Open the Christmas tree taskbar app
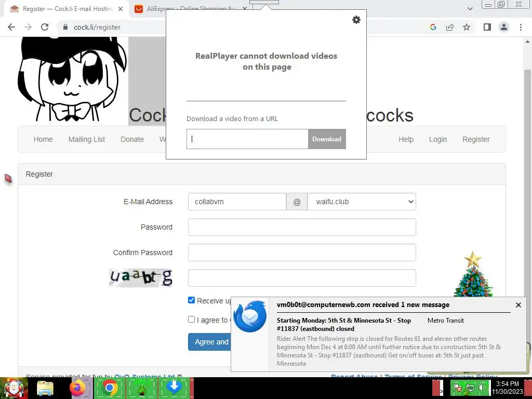The height and width of the screenshot is (399, 532). 141,388
